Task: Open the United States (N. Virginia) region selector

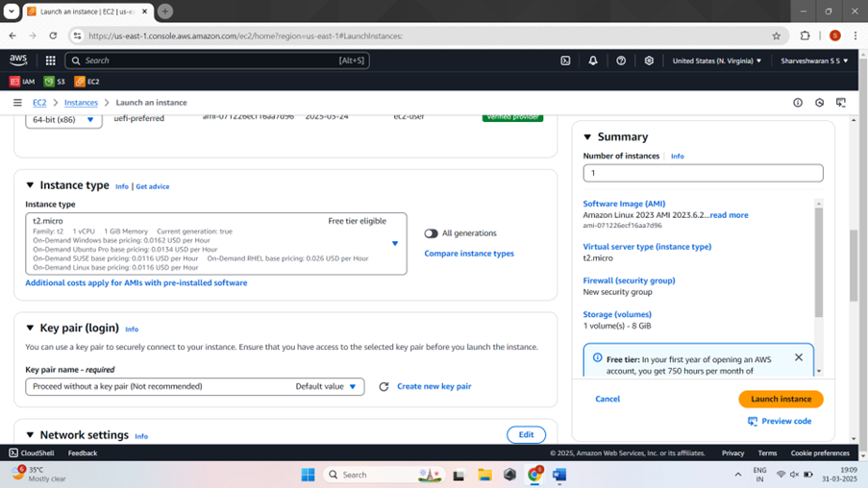Action: [716, 61]
